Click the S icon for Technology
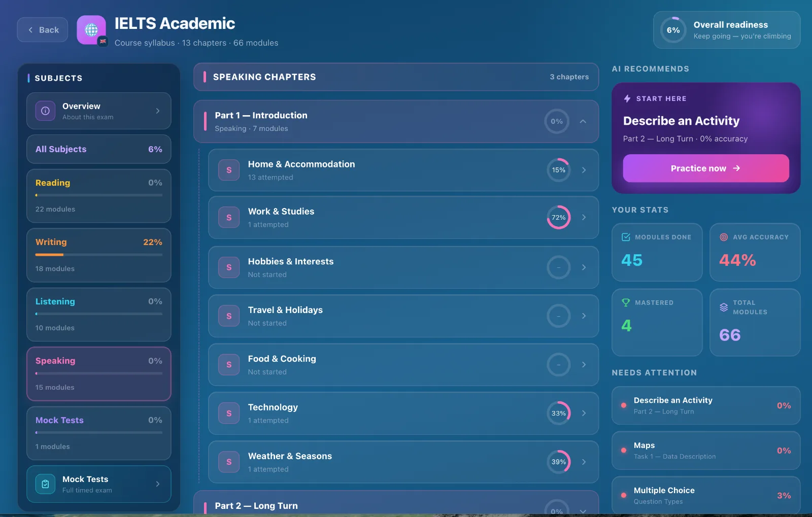This screenshot has height=517, width=812. pyautogui.click(x=229, y=413)
